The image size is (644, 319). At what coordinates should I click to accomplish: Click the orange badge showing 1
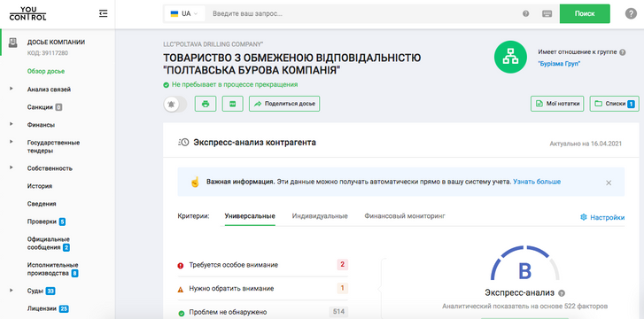(x=342, y=288)
